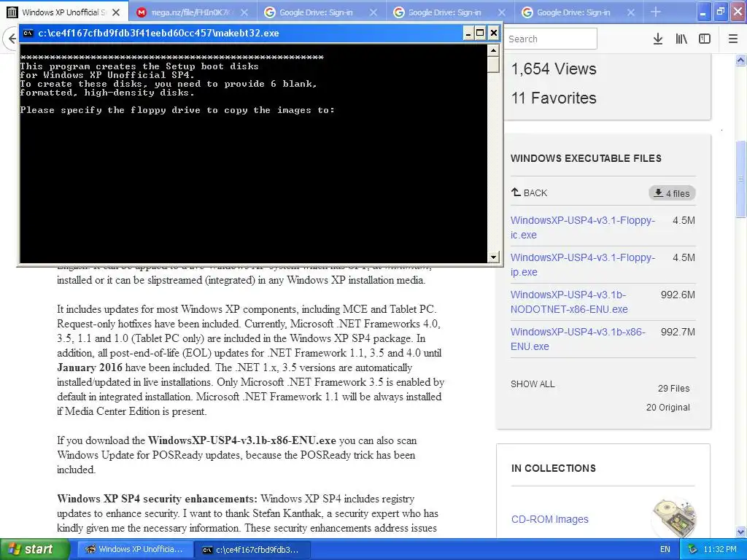The width and height of the screenshot is (747, 560).
Task: Go back with Firefox back arrow
Action: 12,39
